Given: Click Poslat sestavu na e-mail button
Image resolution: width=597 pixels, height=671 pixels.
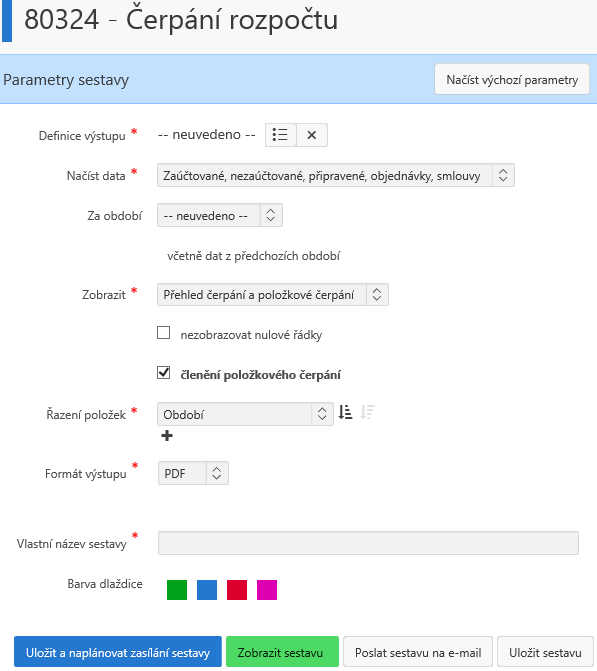Looking at the screenshot, I should pyautogui.click(x=418, y=652).
